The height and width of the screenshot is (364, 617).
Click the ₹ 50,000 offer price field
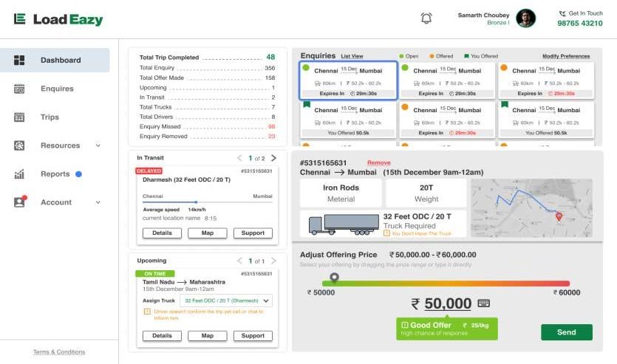441,304
